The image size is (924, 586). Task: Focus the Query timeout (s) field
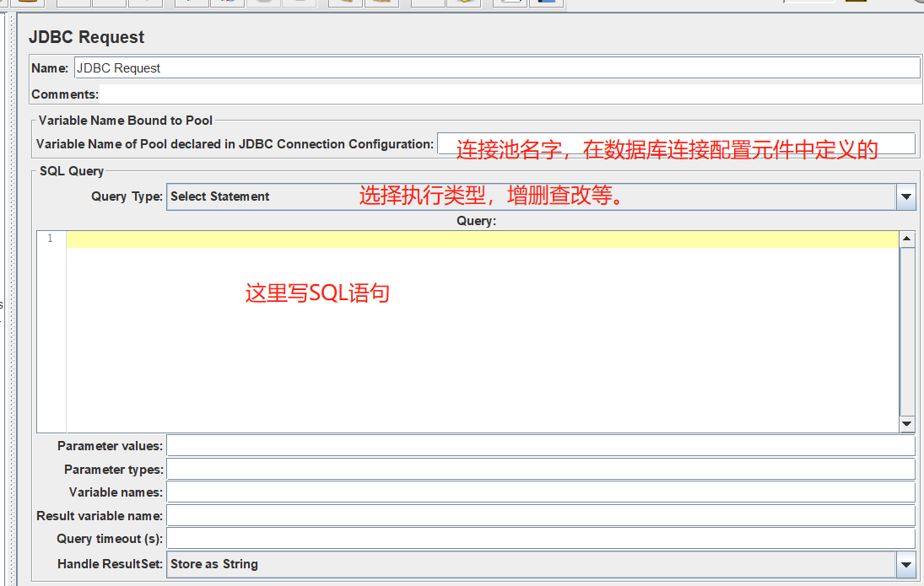click(540, 538)
